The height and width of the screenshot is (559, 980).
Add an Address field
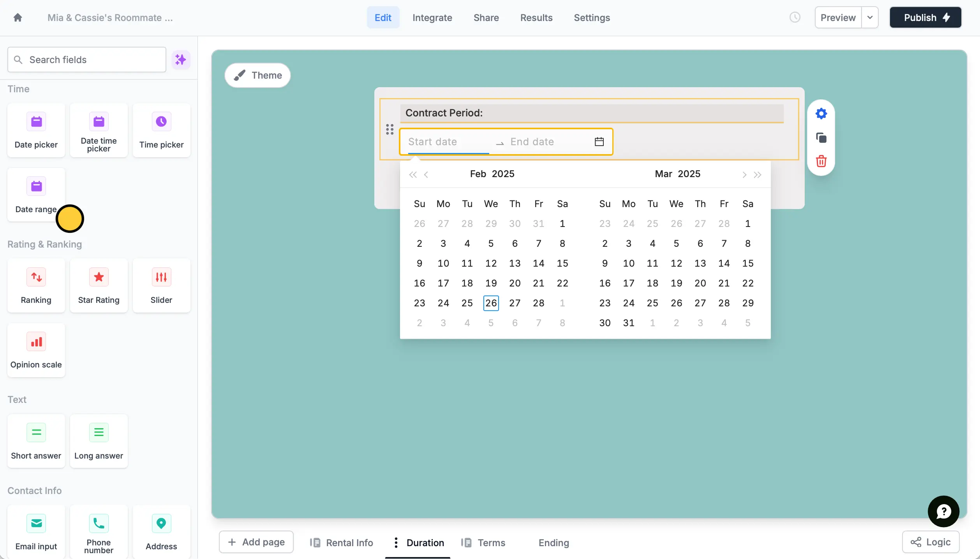click(x=162, y=532)
